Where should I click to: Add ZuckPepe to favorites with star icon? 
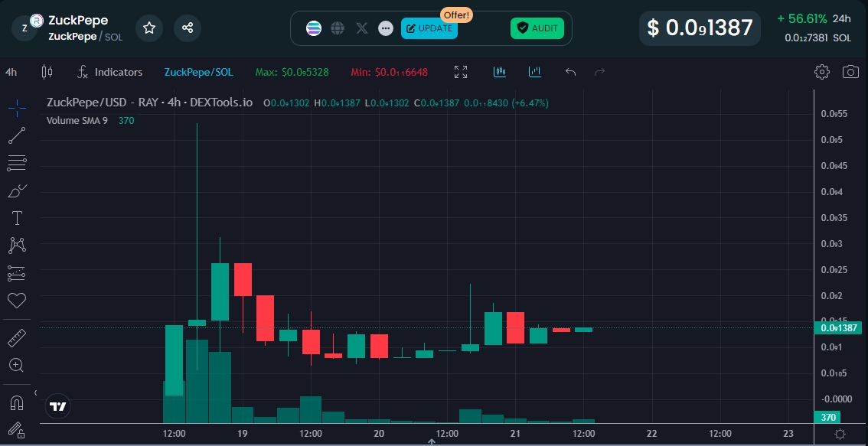149,28
